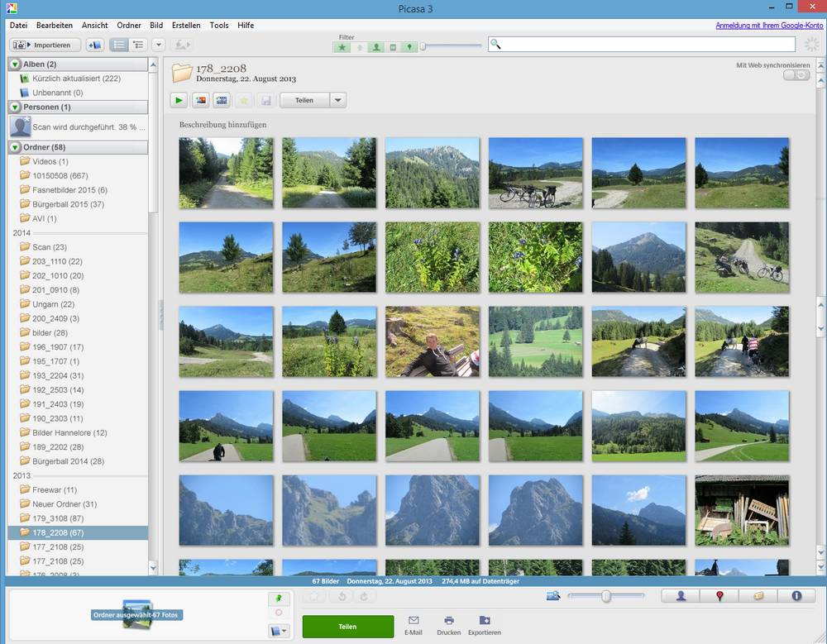
Task: Open the dropdown arrow beside Teilen
Action: click(337, 101)
